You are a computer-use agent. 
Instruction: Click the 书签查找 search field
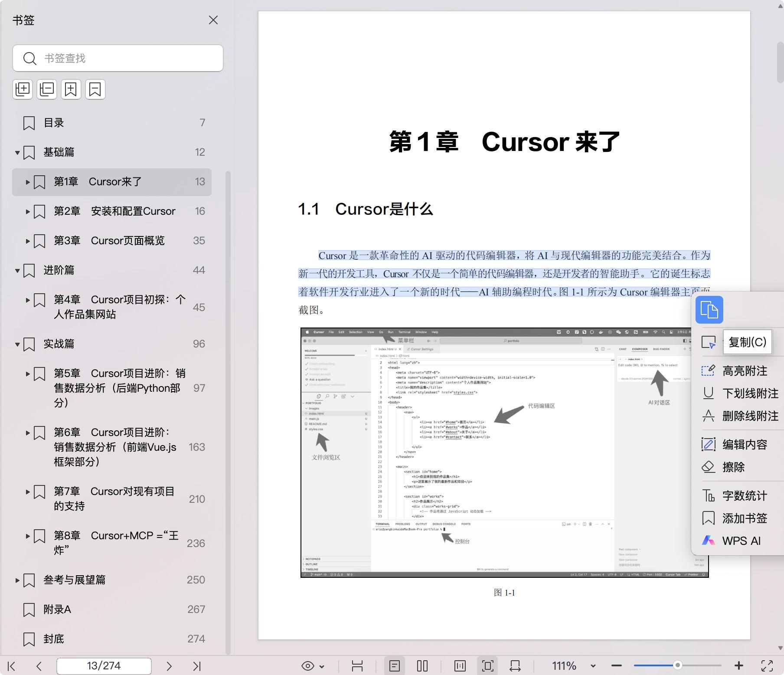click(118, 58)
